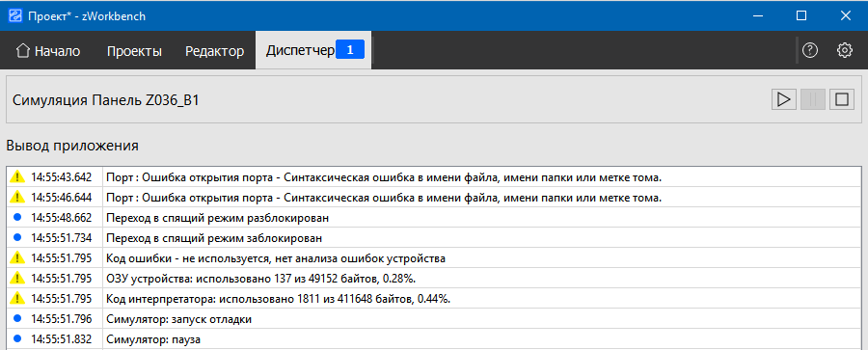Click the blue badge showing 1
This screenshot has width=868, height=350.
click(x=350, y=50)
